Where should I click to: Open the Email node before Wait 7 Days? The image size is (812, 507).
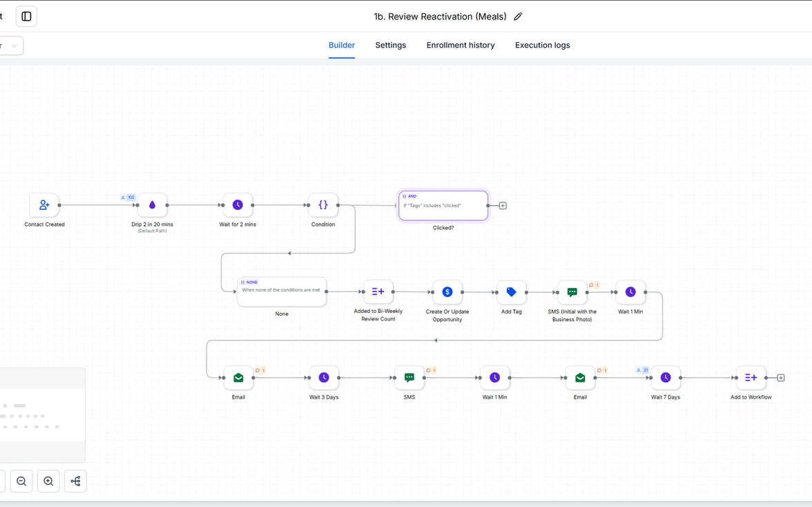(x=580, y=378)
